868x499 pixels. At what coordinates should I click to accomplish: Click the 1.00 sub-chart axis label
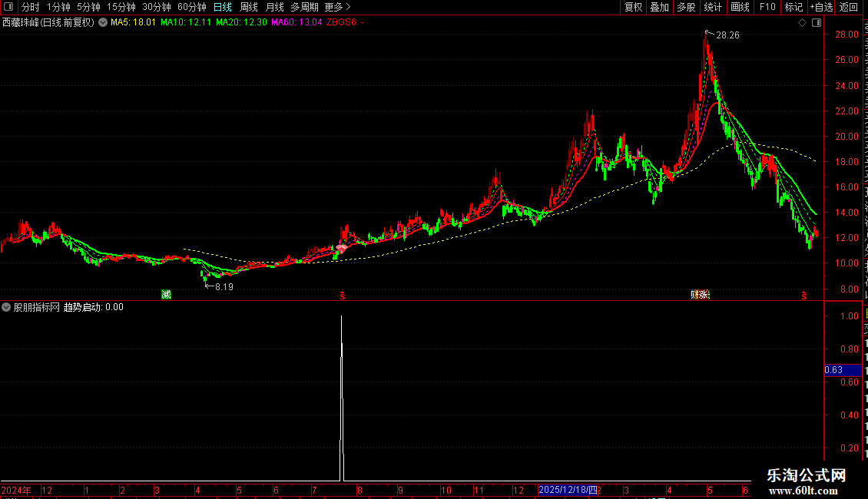coord(849,316)
